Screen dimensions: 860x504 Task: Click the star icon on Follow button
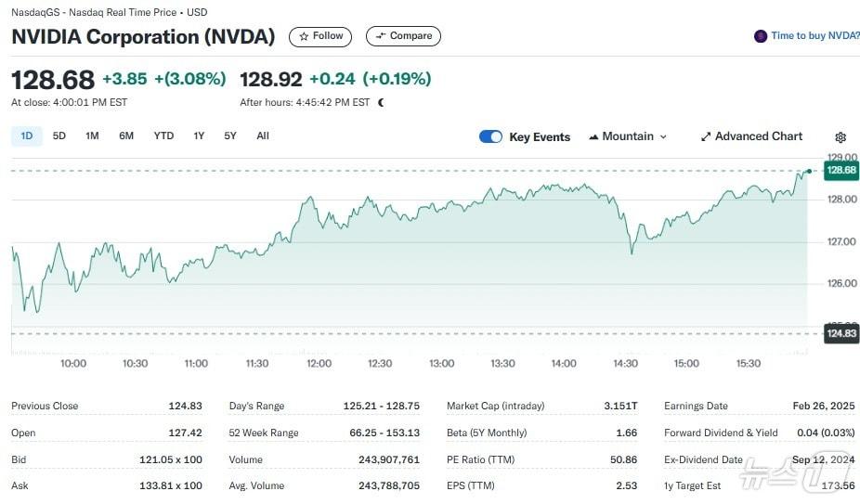coord(304,36)
